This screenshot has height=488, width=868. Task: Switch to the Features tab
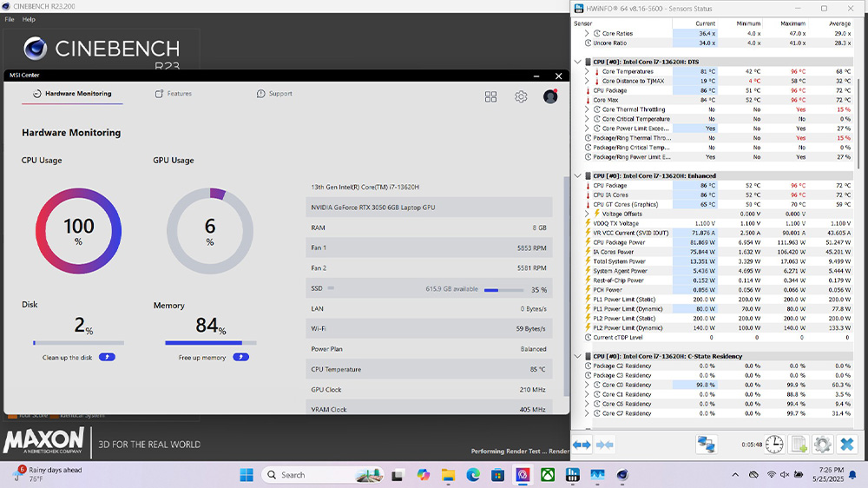click(x=174, y=94)
